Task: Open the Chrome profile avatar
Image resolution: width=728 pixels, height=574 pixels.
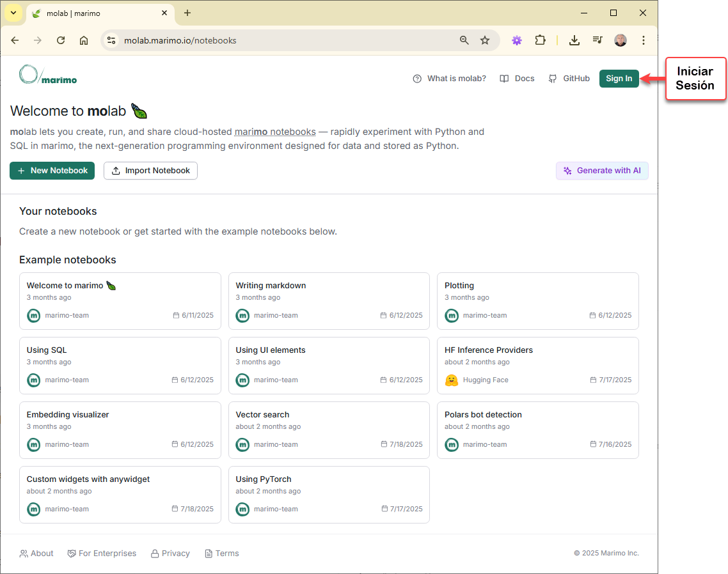Action: [621, 40]
